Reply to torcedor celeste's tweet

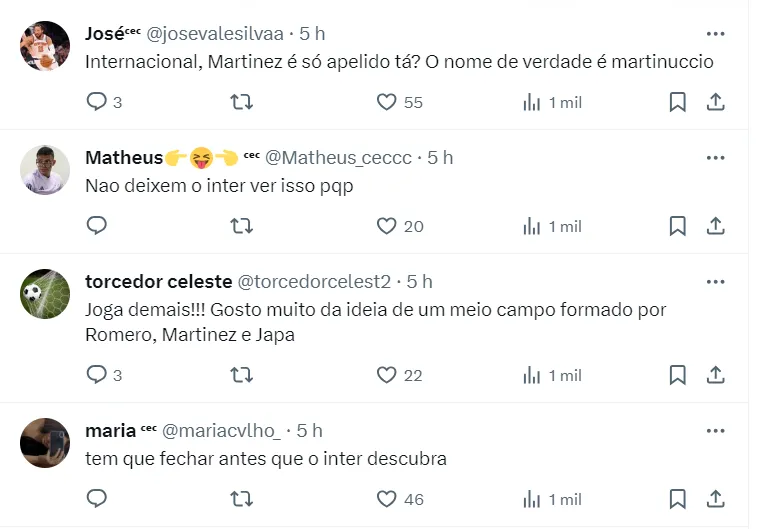pyautogui.click(x=97, y=375)
